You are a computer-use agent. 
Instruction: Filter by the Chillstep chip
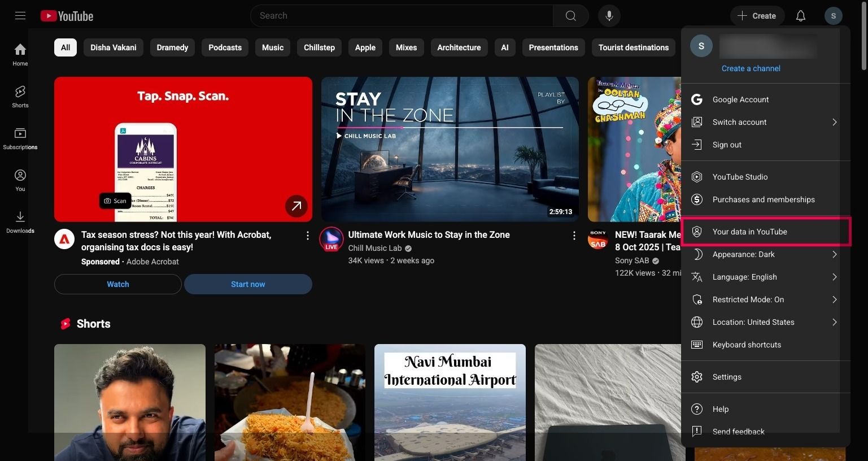tap(319, 47)
